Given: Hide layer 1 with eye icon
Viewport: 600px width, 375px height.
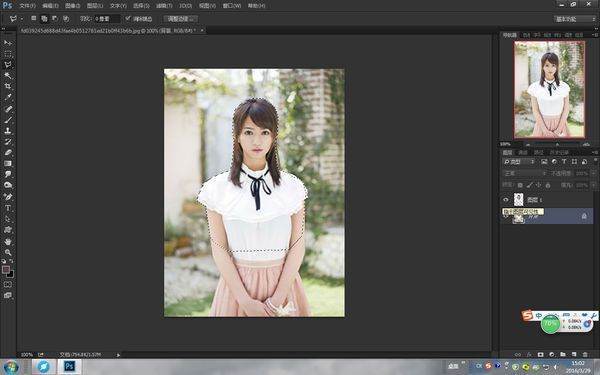Looking at the screenshot, I should 506,200.
